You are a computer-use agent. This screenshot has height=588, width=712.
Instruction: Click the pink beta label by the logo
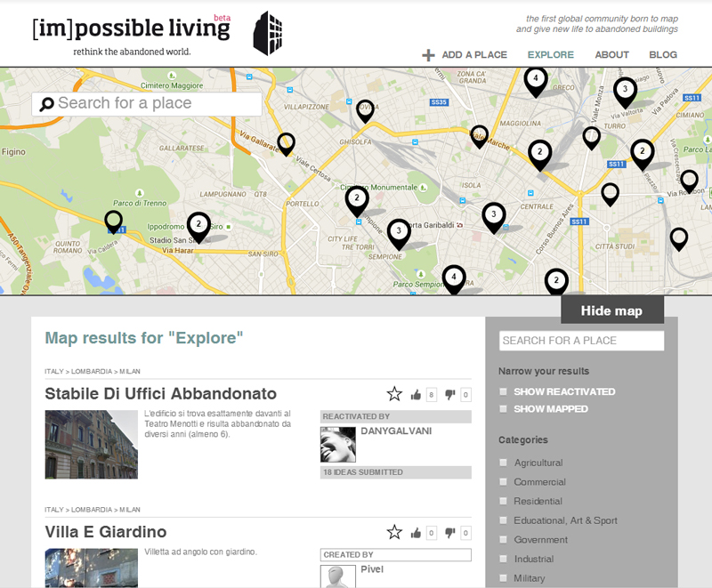click(222, 18)
